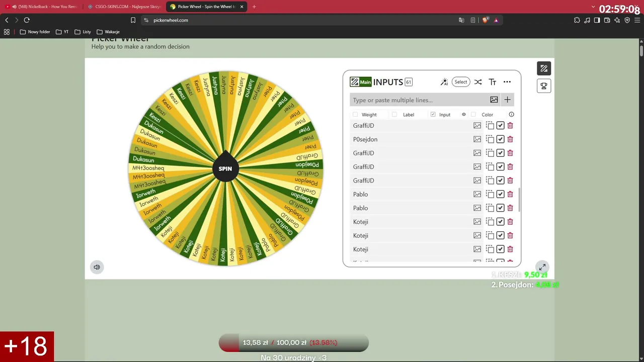
Task: Open the Extensions puzzle icon
Action: coord(577,20)
